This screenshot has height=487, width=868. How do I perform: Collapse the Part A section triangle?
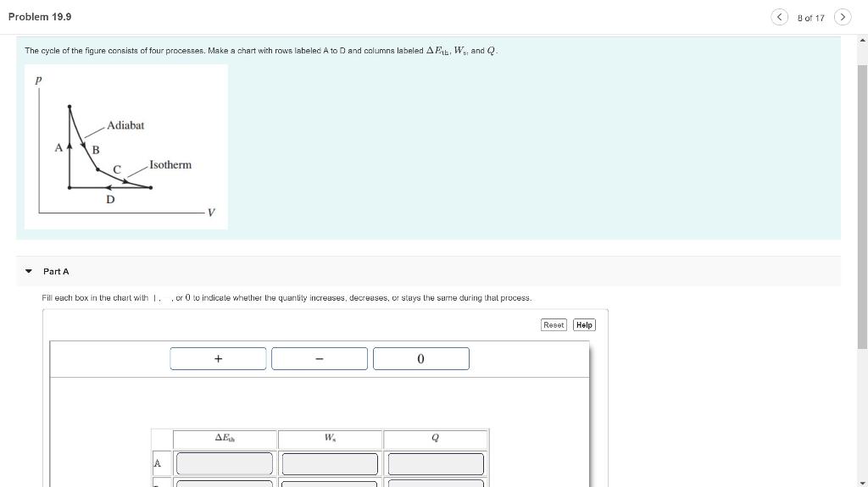pyautogui.click(x=29, y=271)
